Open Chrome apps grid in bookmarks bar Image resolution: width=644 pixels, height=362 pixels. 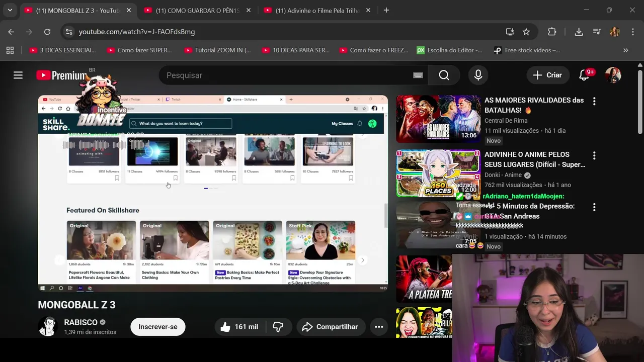[x=10, y=50]
